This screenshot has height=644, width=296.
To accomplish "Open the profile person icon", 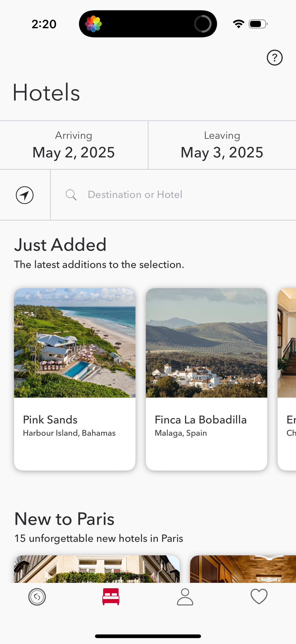I will (185, 597).
